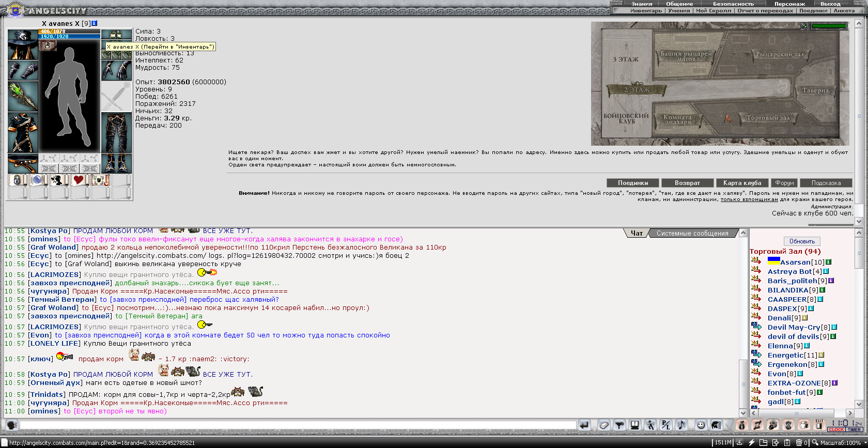The image size is (868, 448).
Task: Click the Форум button
Action: click(x=784, y=183)
